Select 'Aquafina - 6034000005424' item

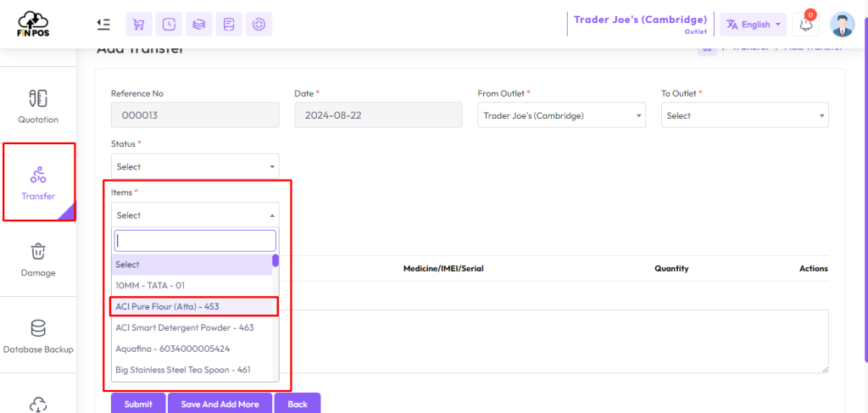[x=192, y=349]
